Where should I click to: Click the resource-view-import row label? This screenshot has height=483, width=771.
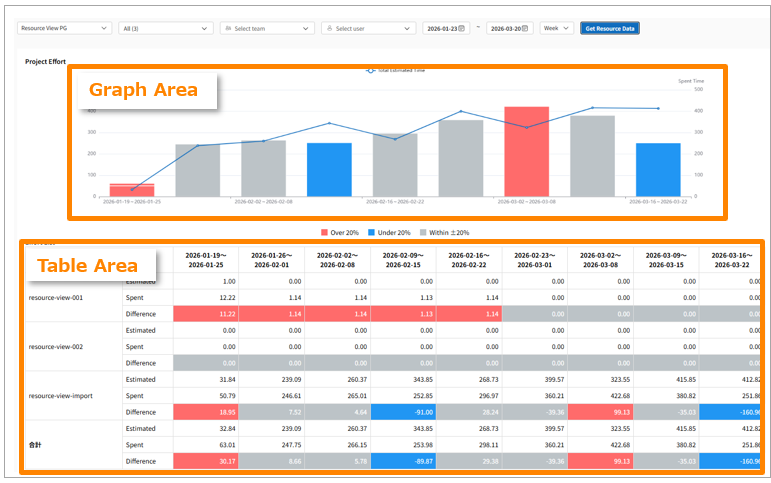click(62, 395)
